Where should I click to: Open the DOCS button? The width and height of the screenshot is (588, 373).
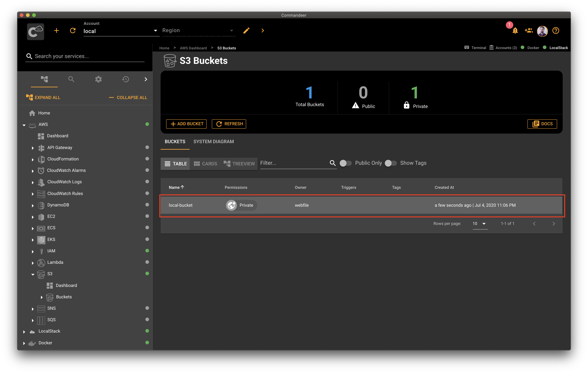point(542,124)
